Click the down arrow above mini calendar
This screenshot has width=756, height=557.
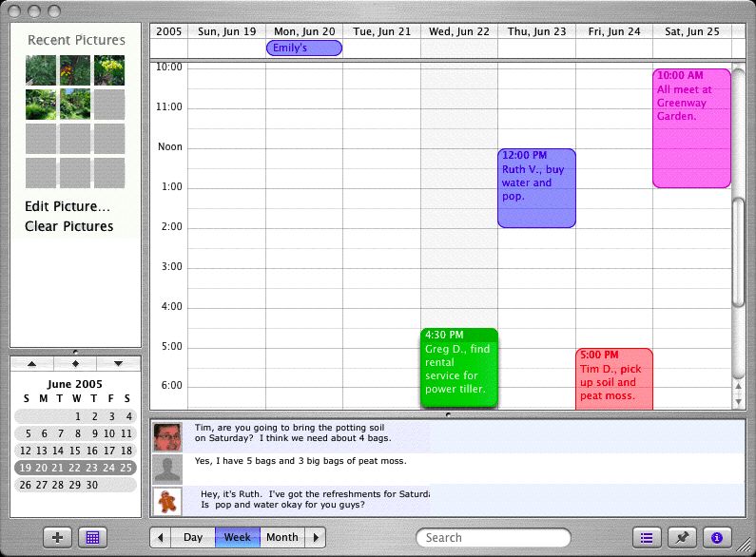click(x=118, y=364)
